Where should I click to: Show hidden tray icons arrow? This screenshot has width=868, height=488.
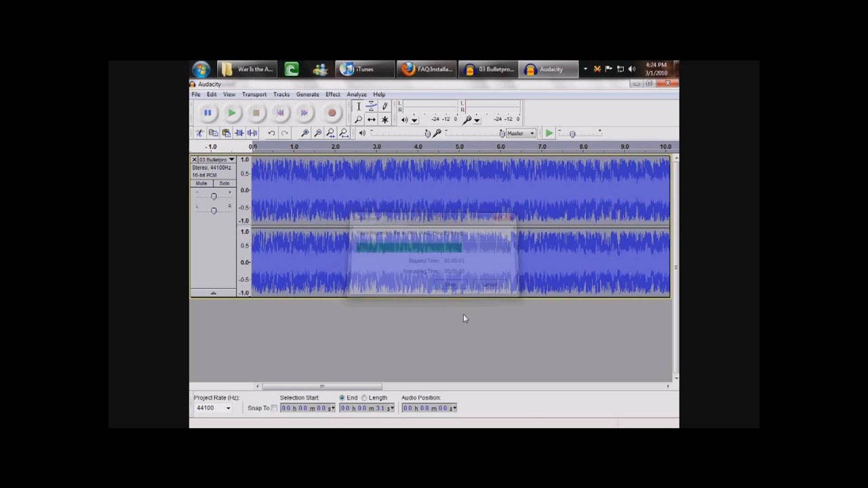pyautogui.click(x=585, y=69)
